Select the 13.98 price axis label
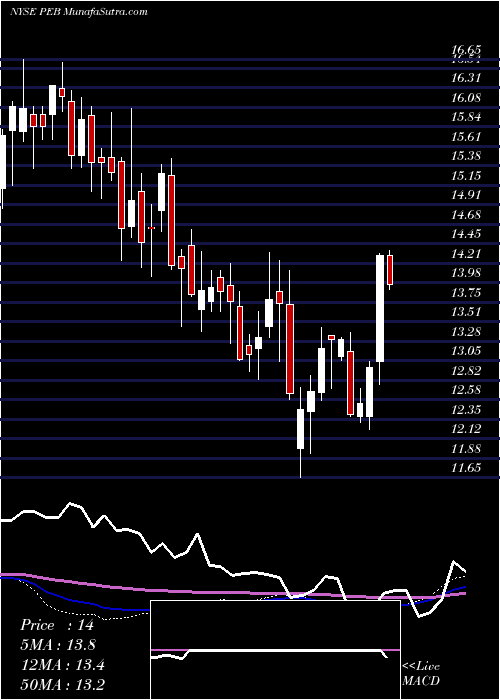 pos(466,272)
